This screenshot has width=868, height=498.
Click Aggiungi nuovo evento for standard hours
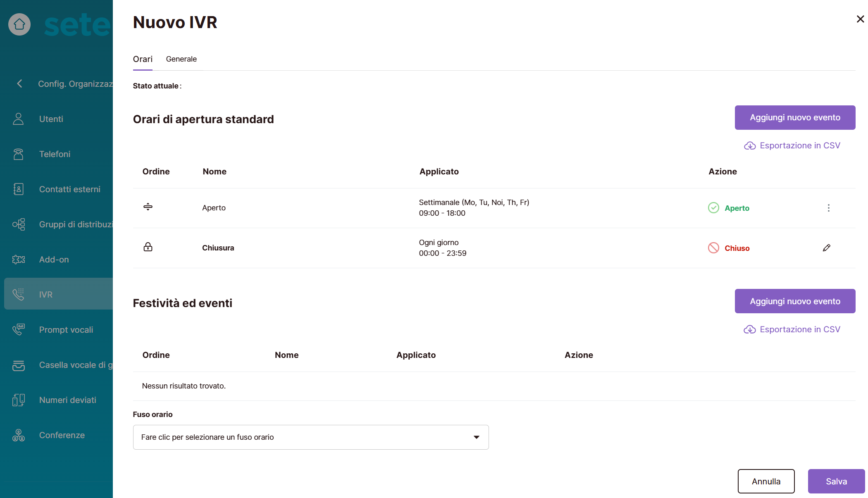(x=794, y=117)
